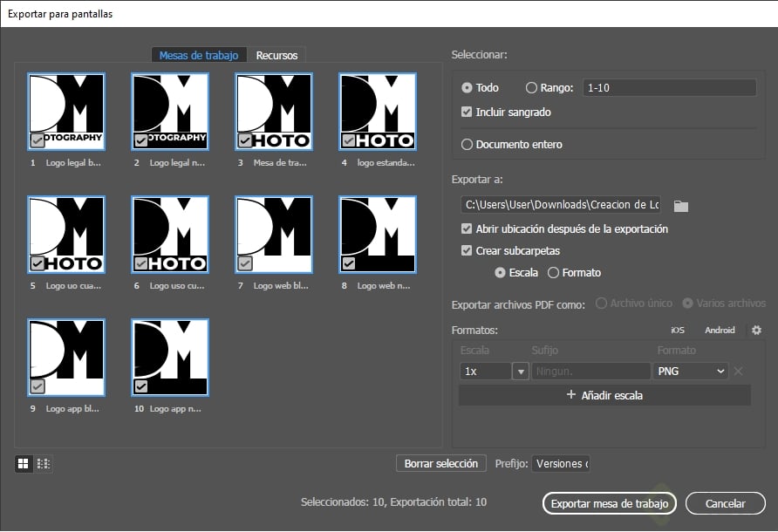Click Añadir escala button
Image resolution: width=778 pixels, height=532 pixels.
604,396
